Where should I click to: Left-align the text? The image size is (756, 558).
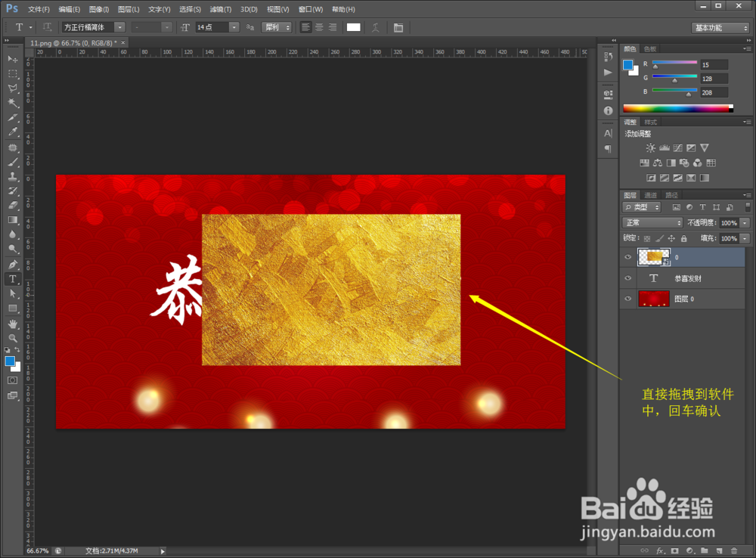point(305,27)
